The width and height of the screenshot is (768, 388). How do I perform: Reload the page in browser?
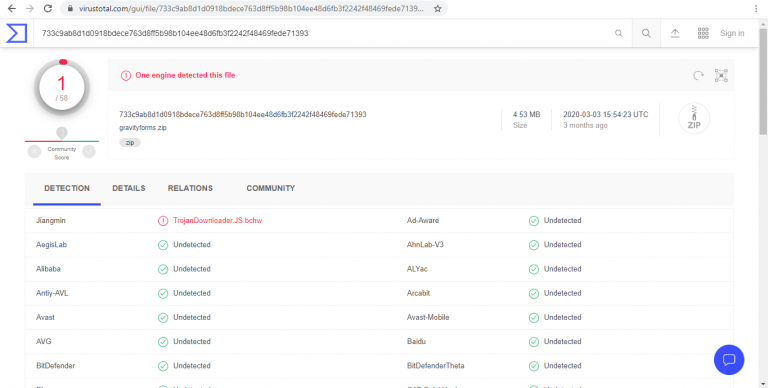(48, 8)
